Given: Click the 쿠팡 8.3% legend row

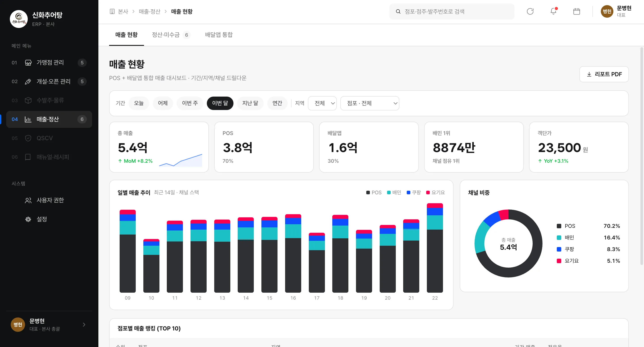Looking at the screenshot, I should [x=588, y=249].
